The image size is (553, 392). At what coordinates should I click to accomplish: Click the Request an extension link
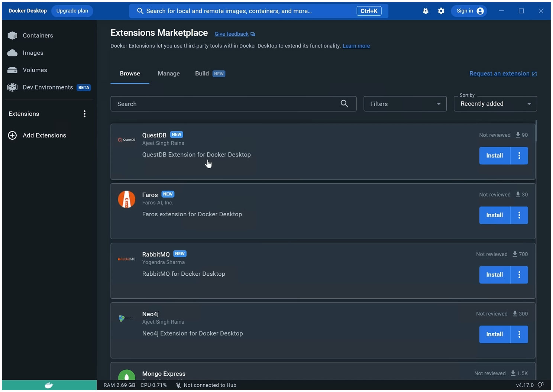coord(499,74)
